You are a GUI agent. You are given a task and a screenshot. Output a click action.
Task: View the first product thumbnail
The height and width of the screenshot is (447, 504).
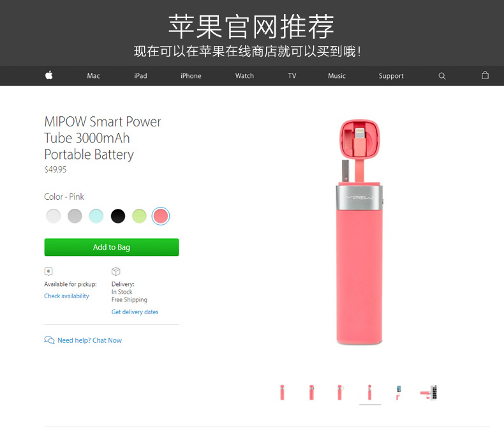pyautogui.click(x=282, y=392)
